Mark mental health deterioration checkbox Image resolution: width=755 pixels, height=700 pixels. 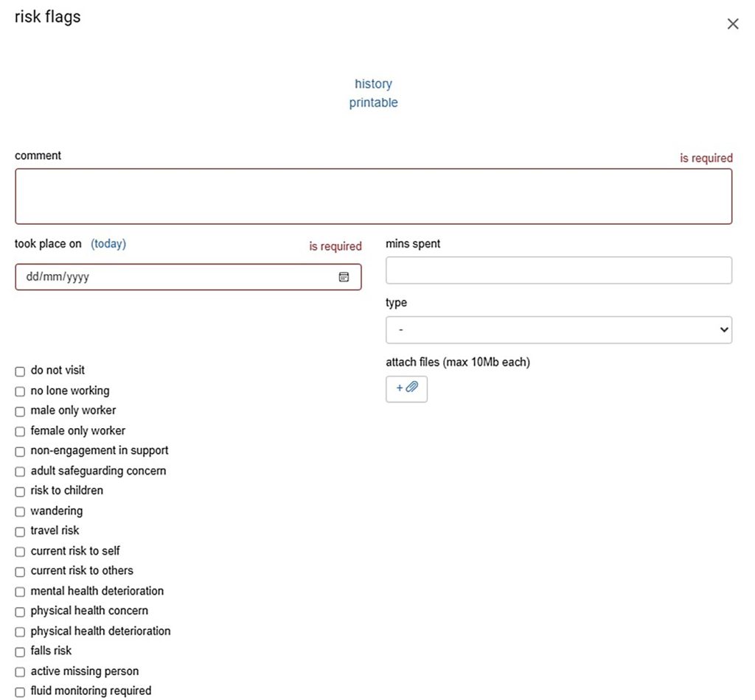click(20, 592)
